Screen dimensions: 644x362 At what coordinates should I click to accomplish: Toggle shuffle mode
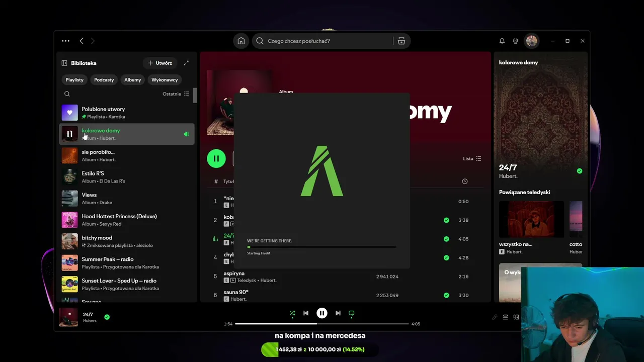[292, 313]
